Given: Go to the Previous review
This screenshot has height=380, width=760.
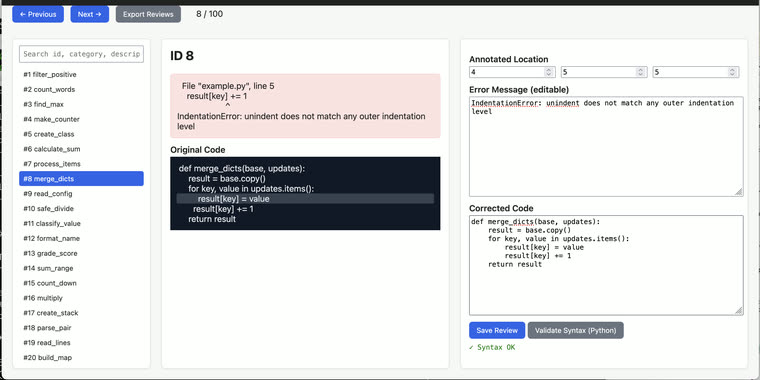Looking at the screenshot, I should click(38, 14).
